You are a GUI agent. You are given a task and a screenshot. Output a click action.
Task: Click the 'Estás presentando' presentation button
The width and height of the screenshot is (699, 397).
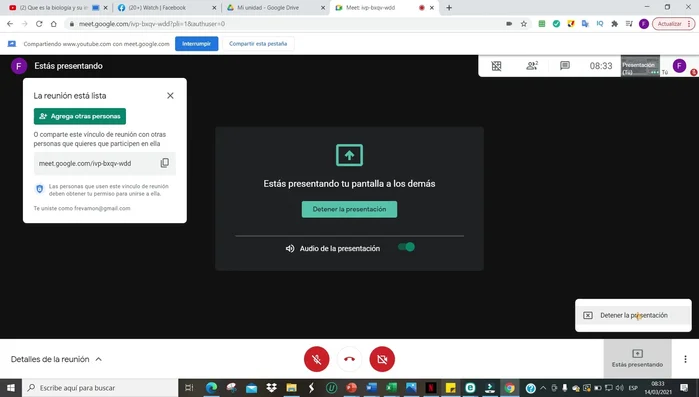coord(637,359)
